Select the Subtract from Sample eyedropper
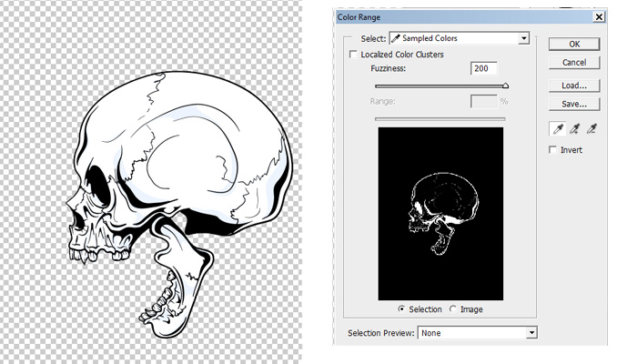This screenshot has width=637, height=364. point(591,129)
